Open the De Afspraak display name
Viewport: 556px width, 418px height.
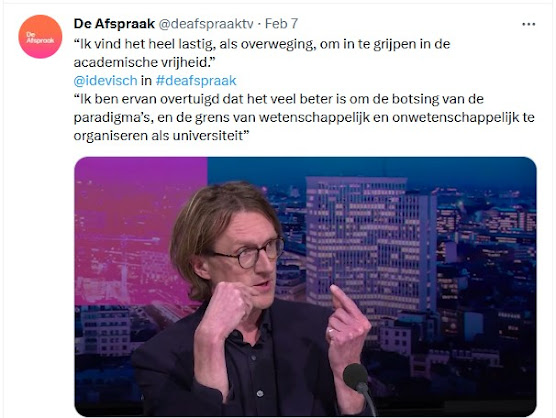click(114, 24)
